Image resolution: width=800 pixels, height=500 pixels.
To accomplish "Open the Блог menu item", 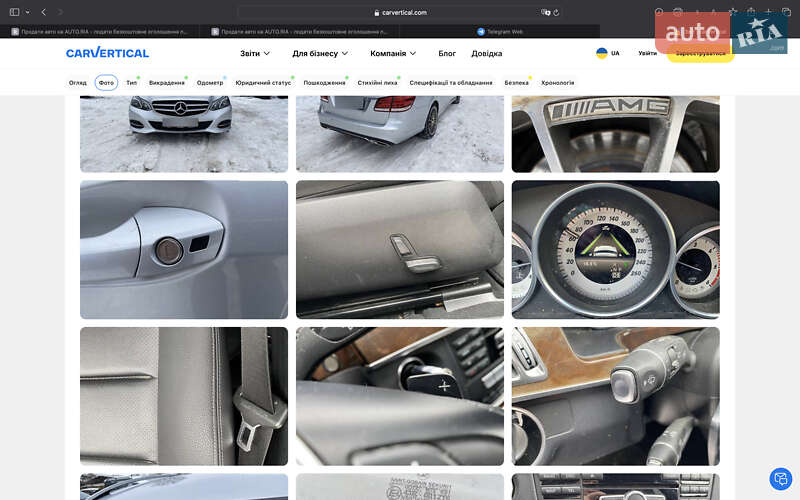I will 447,53.
